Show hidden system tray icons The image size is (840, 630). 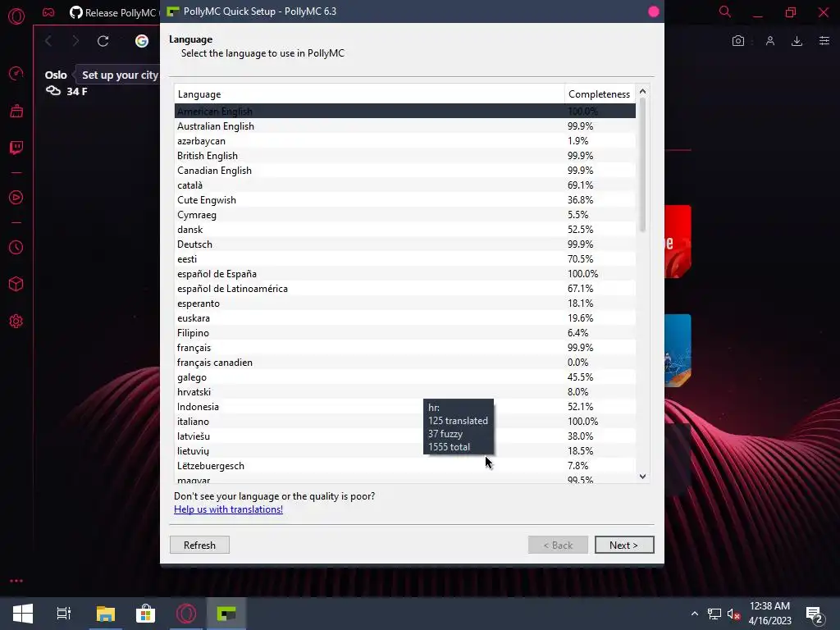coord(695,614)
